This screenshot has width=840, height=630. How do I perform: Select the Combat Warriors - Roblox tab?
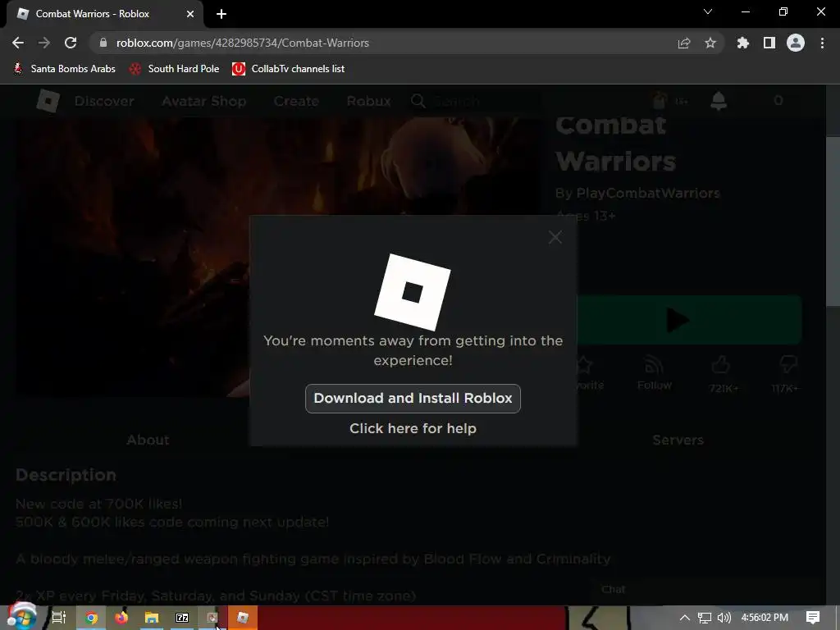click(105, 14)
